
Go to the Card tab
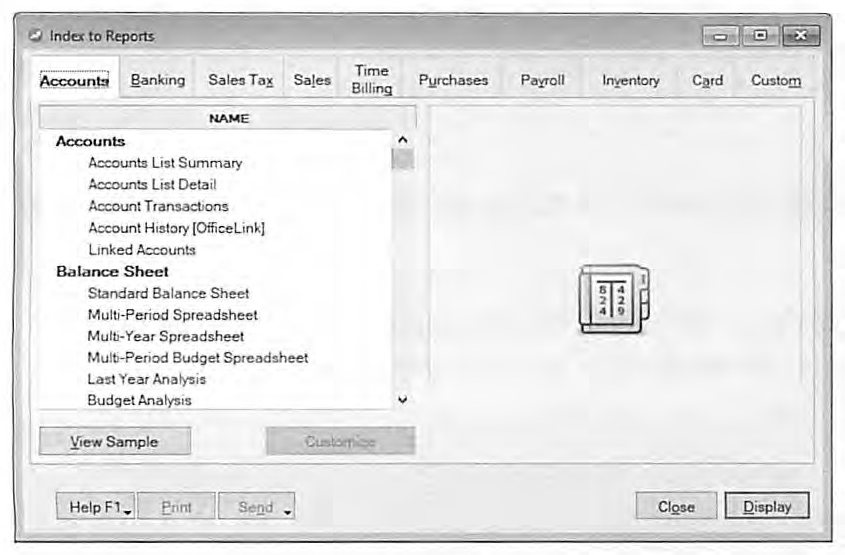(707, 80)
